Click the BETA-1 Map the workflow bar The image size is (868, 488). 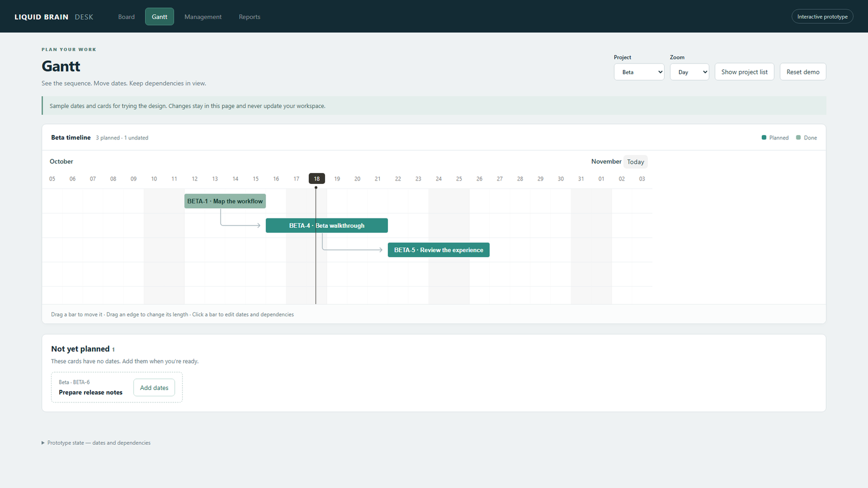pos(225,201)
